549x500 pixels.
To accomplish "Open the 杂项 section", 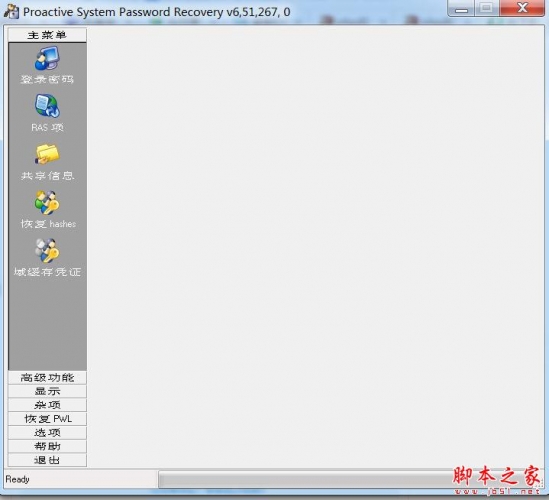I will [47, 405].
